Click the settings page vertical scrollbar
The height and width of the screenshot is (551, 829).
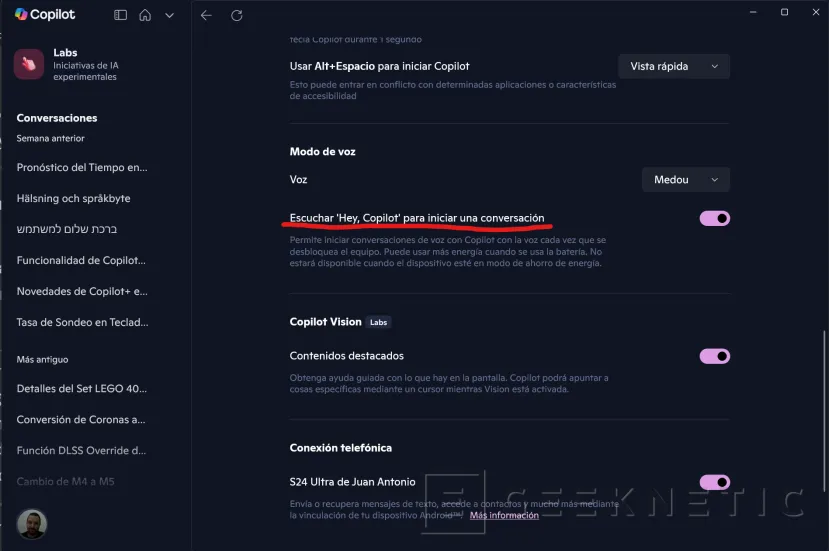pyautogui.click(x=824, y=412)
